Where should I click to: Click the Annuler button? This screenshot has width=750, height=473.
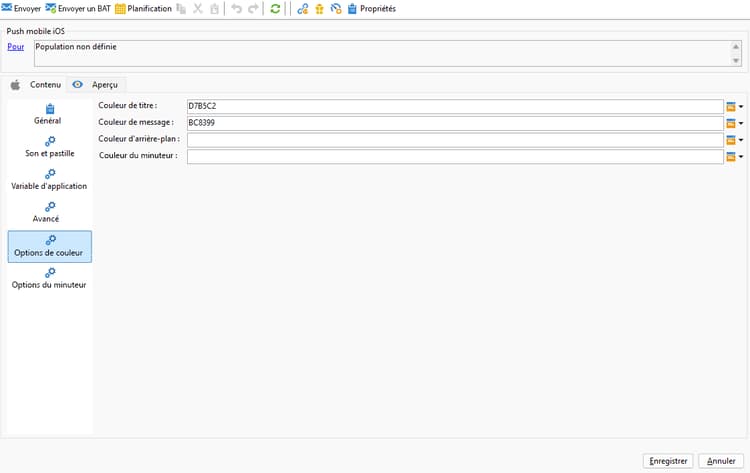coord(721,461)
